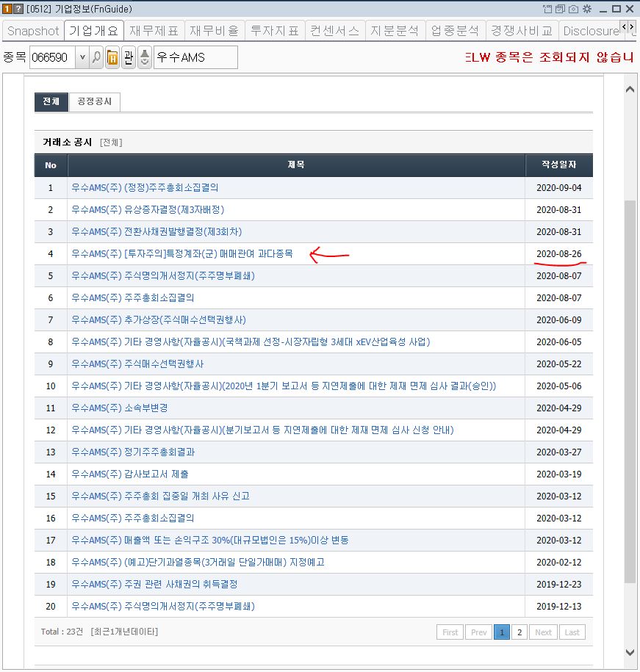This screenshot has width=640, height=672.
Task: Click the scrollbar up arrow
Action: pos(630,89)
